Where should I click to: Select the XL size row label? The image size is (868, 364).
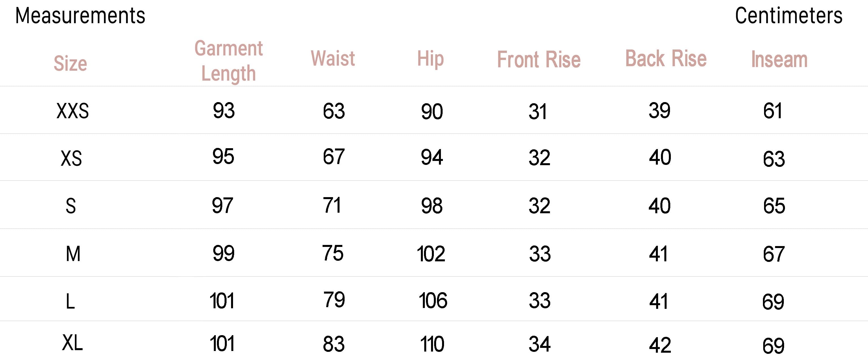point(72,343)
